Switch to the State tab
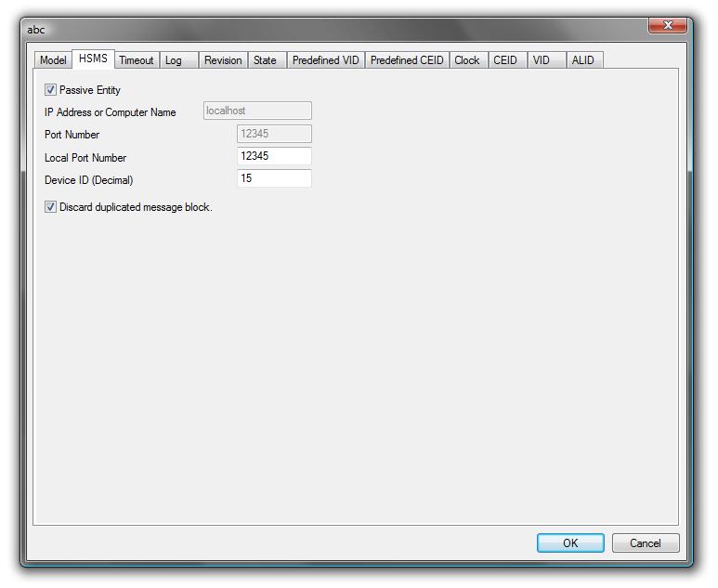 pyautogui.click(x=265, y=60)
